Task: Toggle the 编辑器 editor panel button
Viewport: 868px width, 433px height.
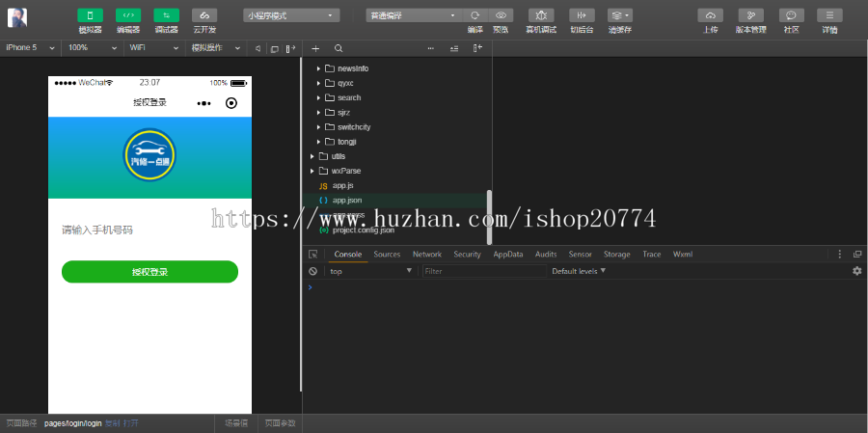Action: 127,15
